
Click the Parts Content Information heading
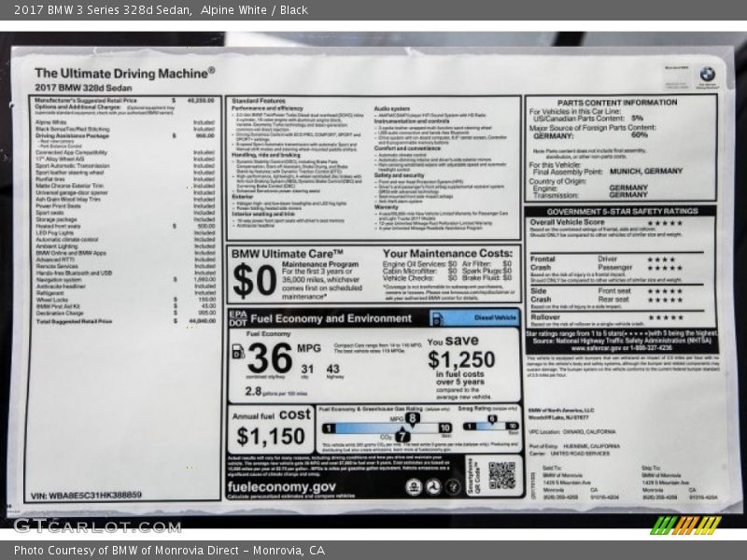tap(617, 102)
